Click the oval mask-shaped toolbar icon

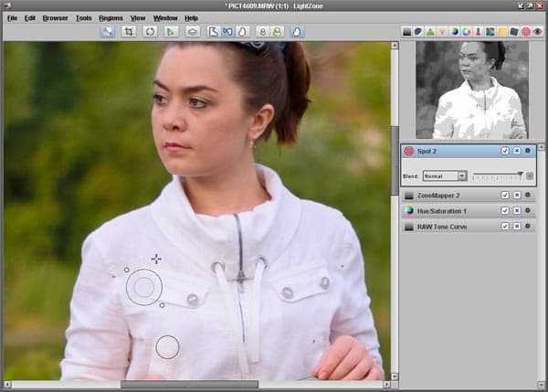193,32
